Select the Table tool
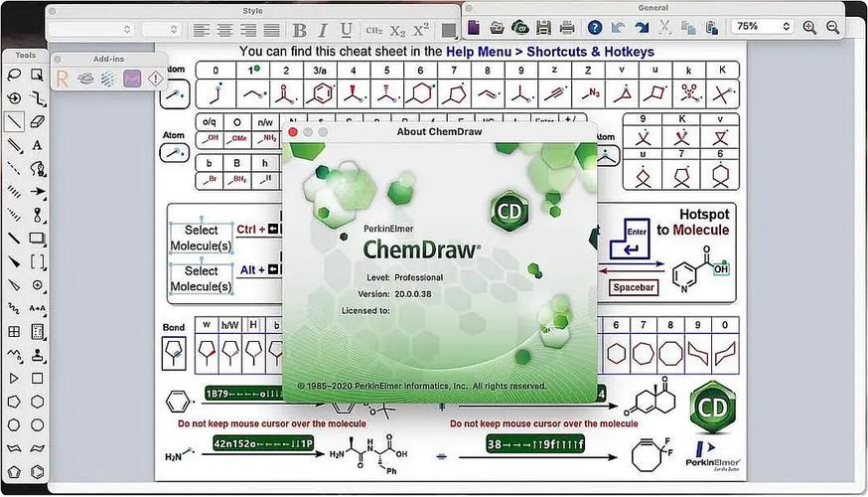The height and width of the screenshot is (497, 868). tap(14, 331)
